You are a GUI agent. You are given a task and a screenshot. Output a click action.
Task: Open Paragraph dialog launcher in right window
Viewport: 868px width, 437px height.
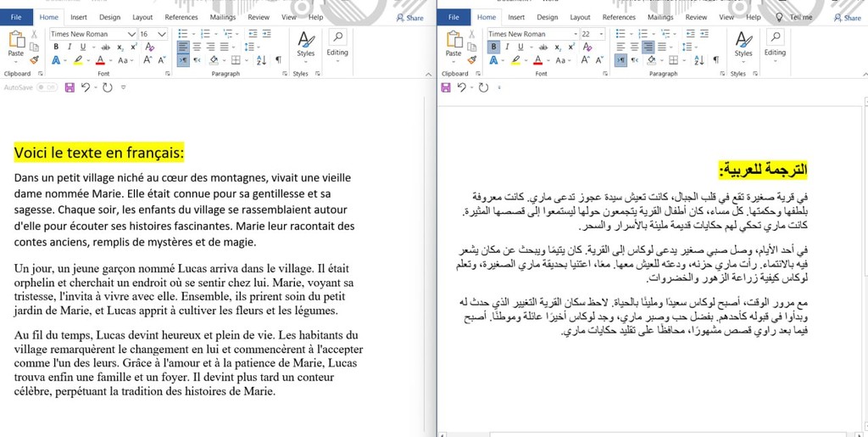(x=722, y=74)
